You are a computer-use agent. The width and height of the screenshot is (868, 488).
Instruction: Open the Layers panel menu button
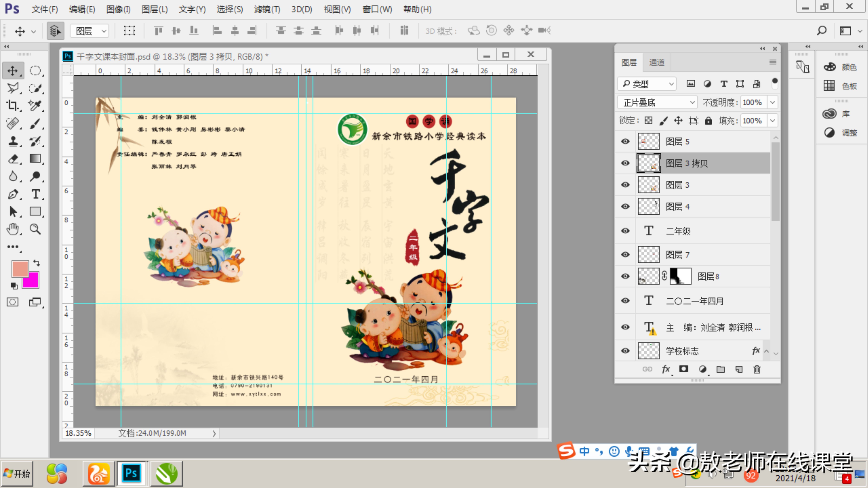[772, 62]
